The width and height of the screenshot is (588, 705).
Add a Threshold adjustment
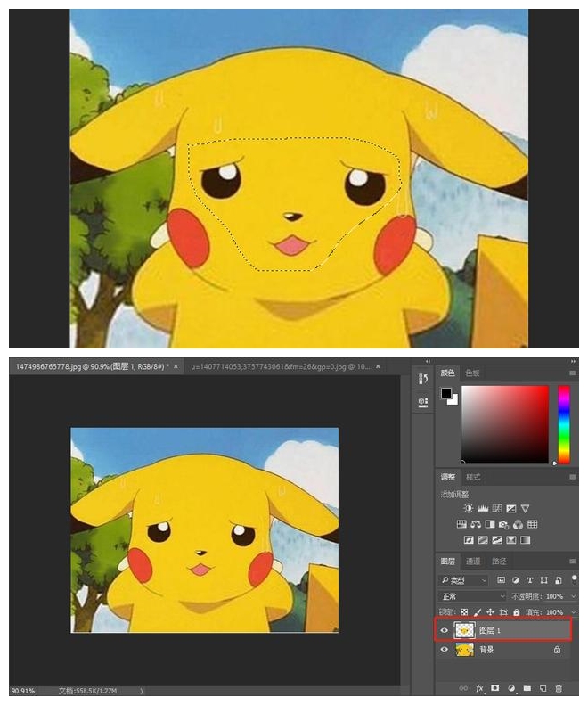coord(497,540)
